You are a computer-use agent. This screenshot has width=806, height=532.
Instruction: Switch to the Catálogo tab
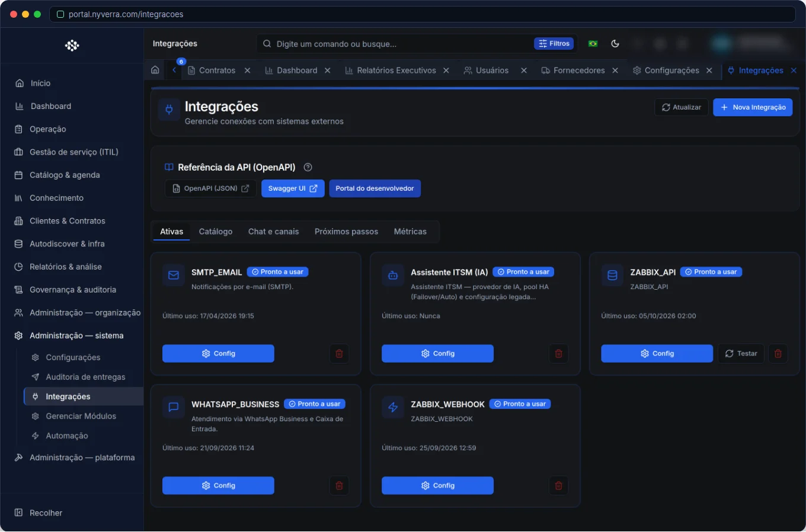click(x=216, y=232)
